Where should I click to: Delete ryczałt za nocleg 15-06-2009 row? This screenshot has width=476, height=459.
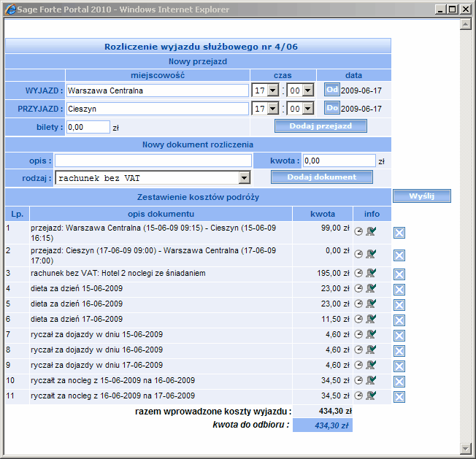[x=399, y=382]
